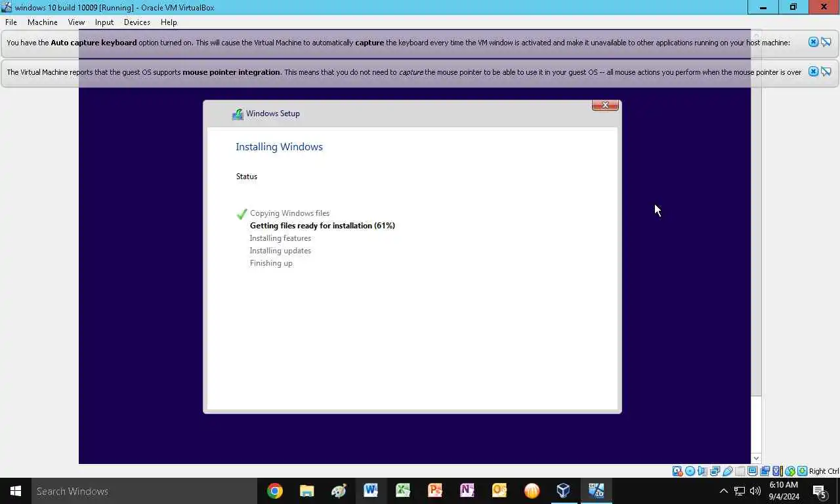Click the "Right Ctrl" host key label

(x=824, y=471)
